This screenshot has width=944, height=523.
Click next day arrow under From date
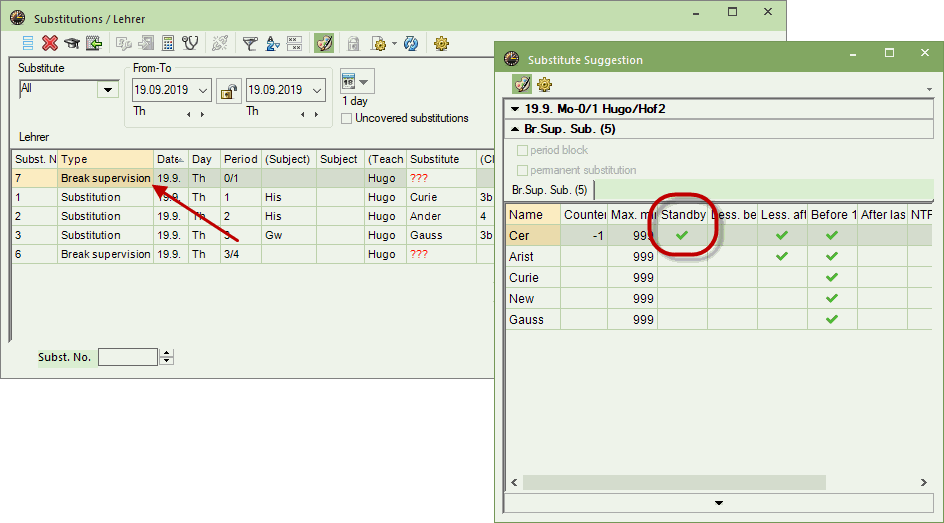[202, 114]
